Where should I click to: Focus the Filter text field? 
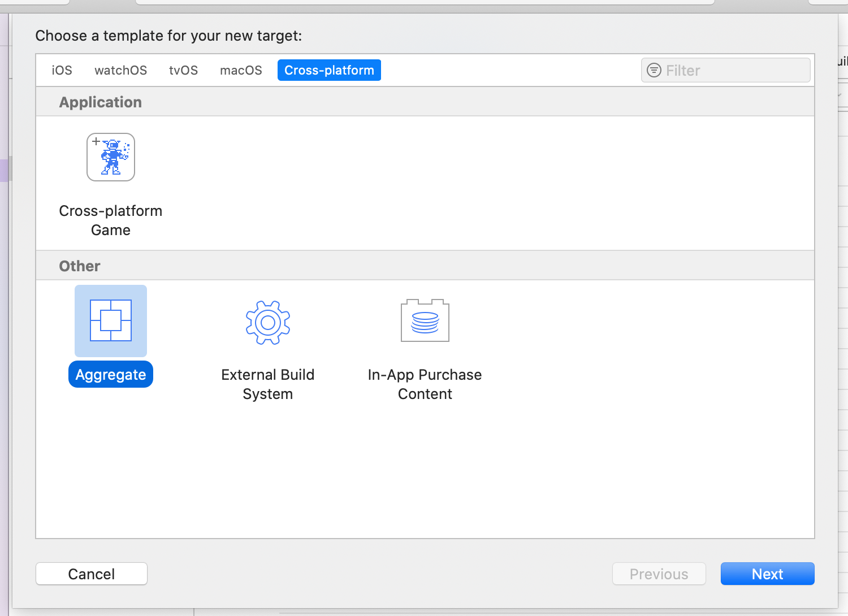(x=726, y=70)
